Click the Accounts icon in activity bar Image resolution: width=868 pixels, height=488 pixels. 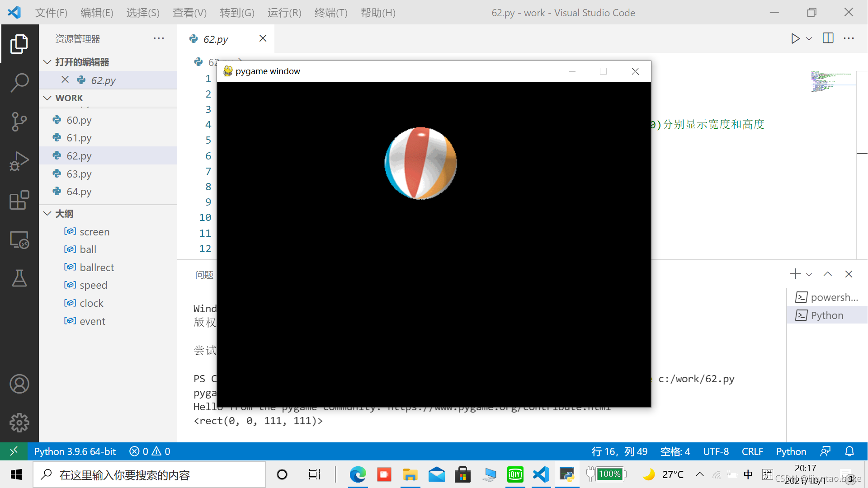click(x=19, y=384)
